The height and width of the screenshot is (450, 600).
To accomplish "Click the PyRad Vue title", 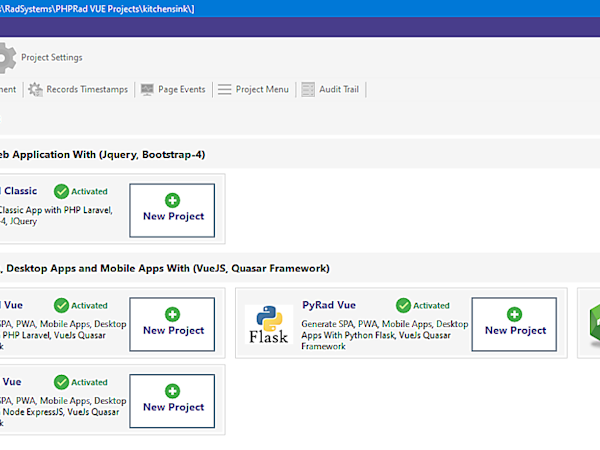I will pos(329,305).
